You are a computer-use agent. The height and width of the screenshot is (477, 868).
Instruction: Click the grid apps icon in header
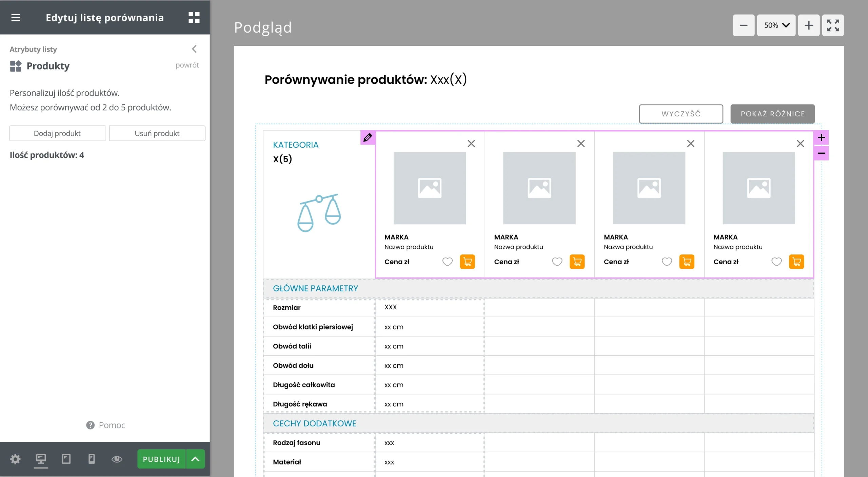point(194,17)
